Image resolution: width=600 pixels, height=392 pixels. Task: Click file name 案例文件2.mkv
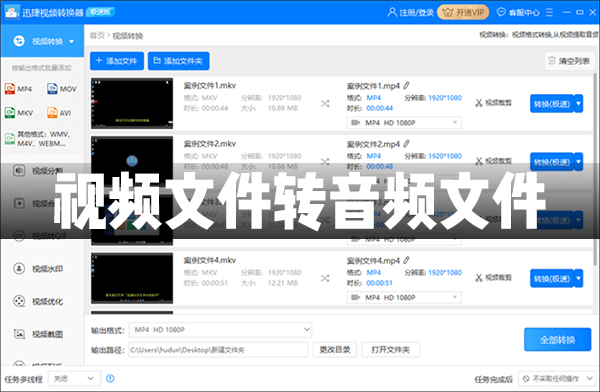pyautogui.click(x=210, y=144)
